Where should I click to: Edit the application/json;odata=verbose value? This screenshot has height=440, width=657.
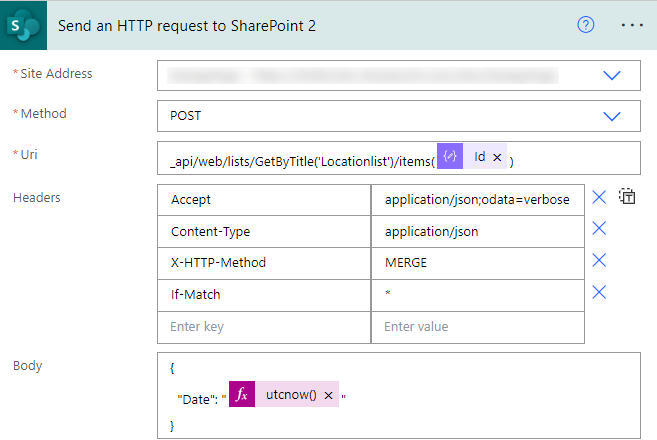[477, 200]
